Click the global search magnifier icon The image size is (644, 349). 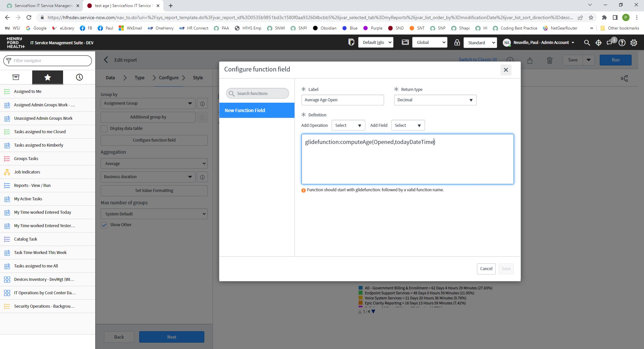pos(587,43)
